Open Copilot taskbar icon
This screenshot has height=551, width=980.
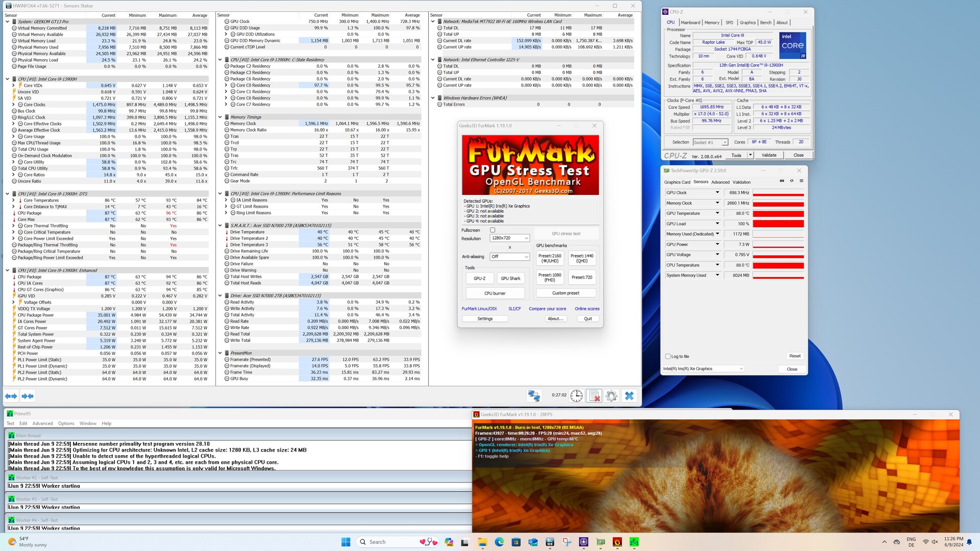click(449, 542)
